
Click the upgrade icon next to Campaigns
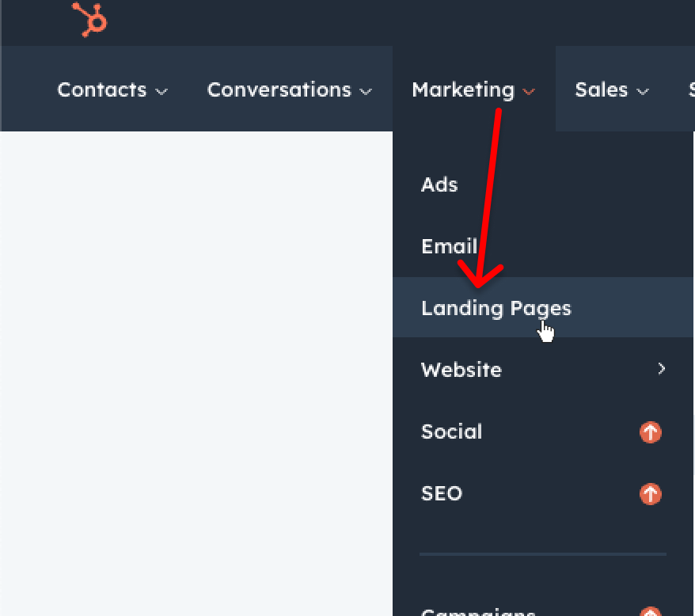(650, 612)
